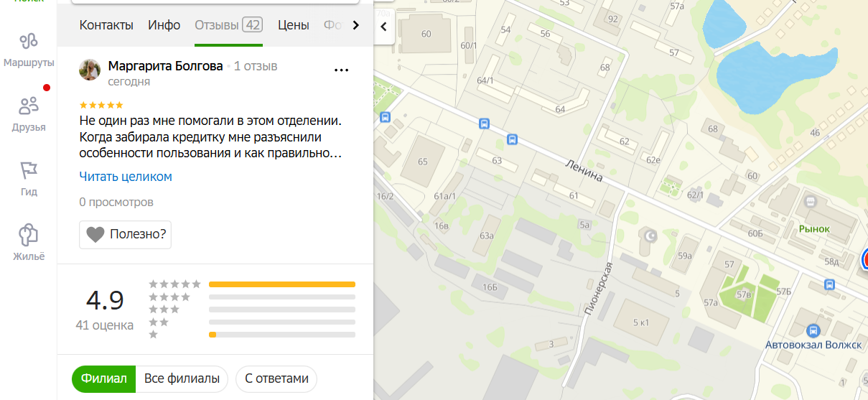Open the Жильё housing icon
This screenshot has width=868, height=400.
click(29, 235)
